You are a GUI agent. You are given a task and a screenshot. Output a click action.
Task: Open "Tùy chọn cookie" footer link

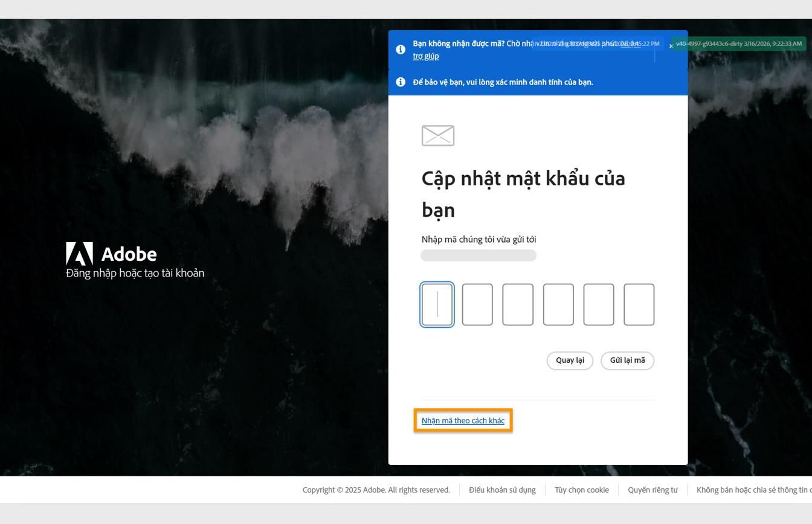581,490
